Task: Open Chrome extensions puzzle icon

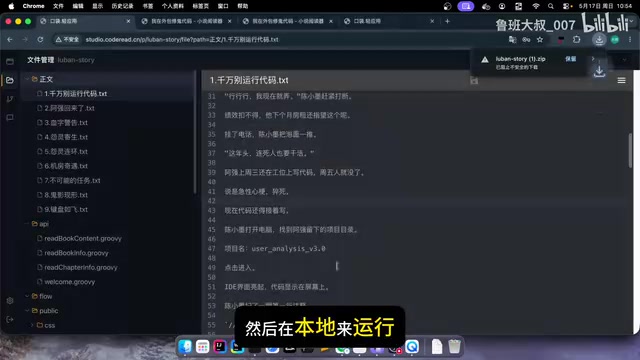Action: (x=576, y=40)
